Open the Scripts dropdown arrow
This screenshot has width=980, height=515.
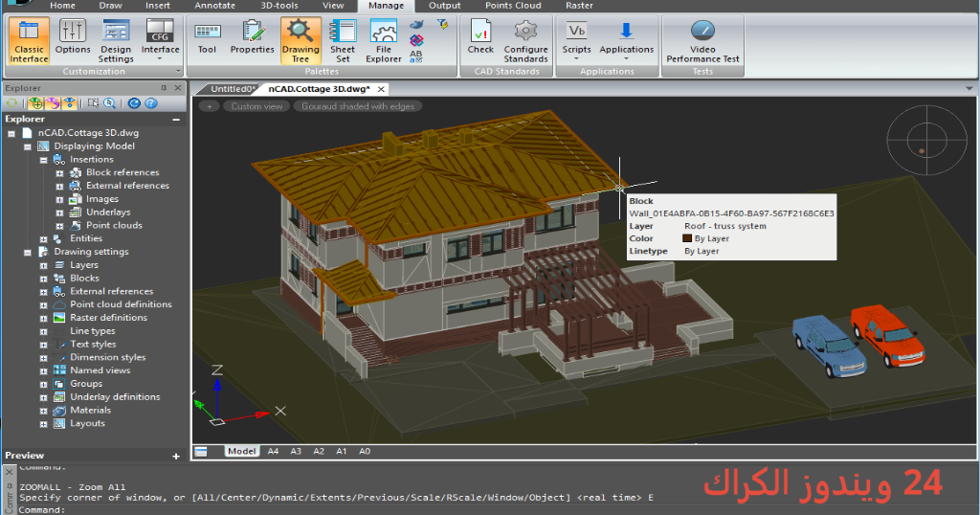[x=576, y=59]
